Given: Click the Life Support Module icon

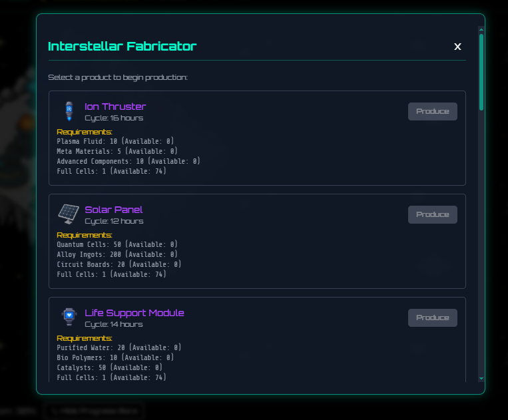Looking at the screenshot, I should 68,317.
